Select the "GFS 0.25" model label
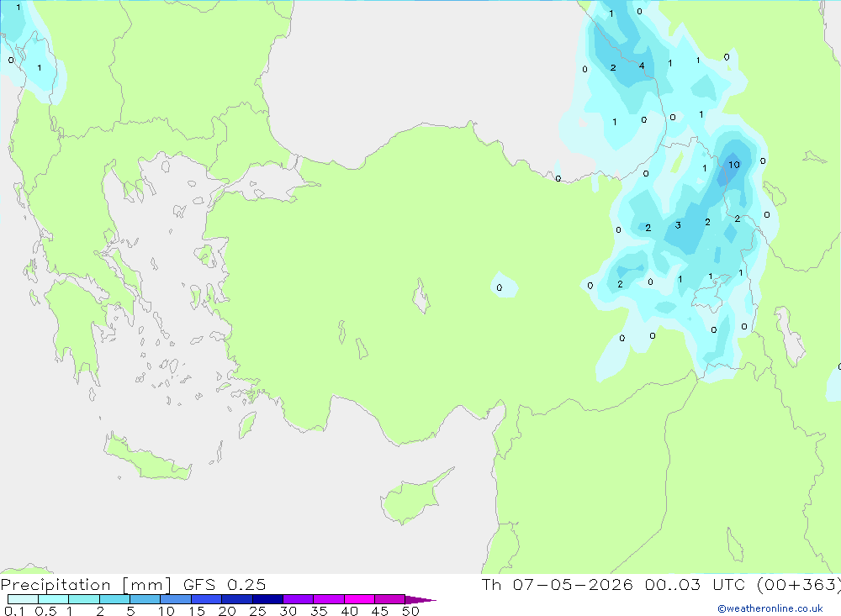Screen dimensions: 841x616 (x=225, y=585)
